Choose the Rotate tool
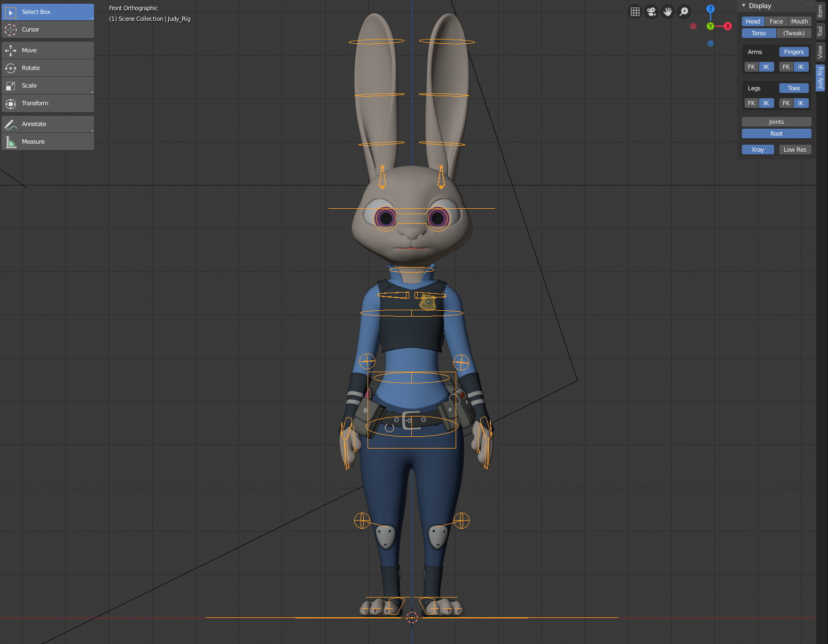 tap(48, 68)
